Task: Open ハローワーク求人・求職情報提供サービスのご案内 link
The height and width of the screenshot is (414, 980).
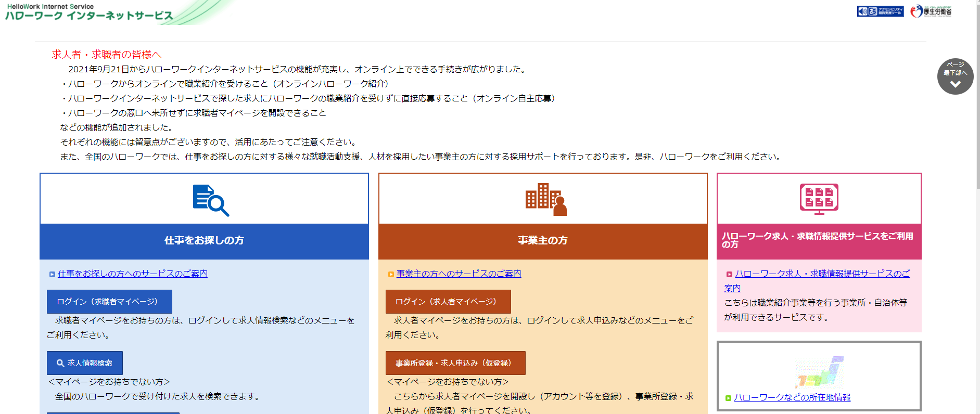Action: (x=817, y=281)
